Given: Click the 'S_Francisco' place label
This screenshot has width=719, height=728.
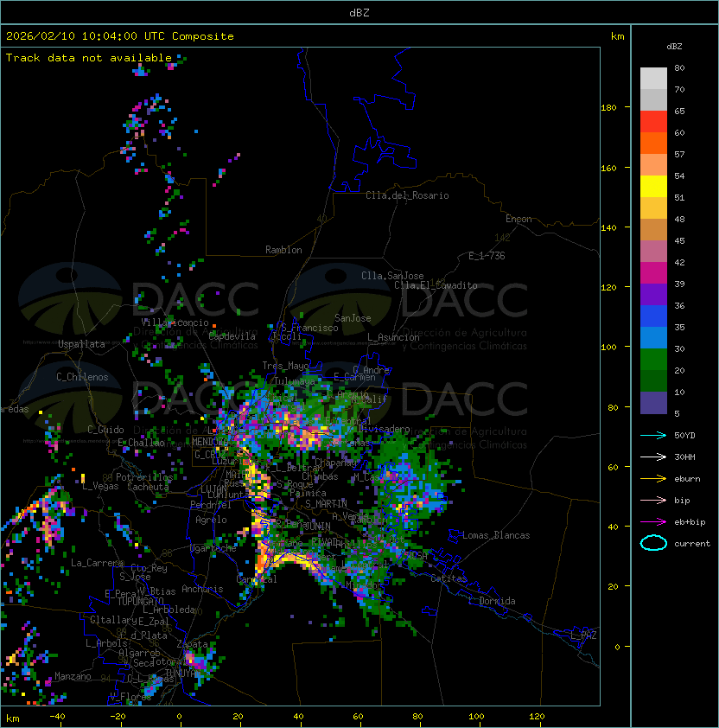Looking at the screenshot, I should [x=309, y=329].
